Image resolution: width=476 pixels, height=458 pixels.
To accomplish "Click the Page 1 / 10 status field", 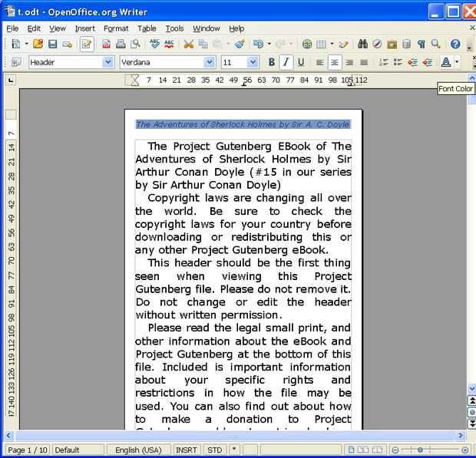I will 28,450.
